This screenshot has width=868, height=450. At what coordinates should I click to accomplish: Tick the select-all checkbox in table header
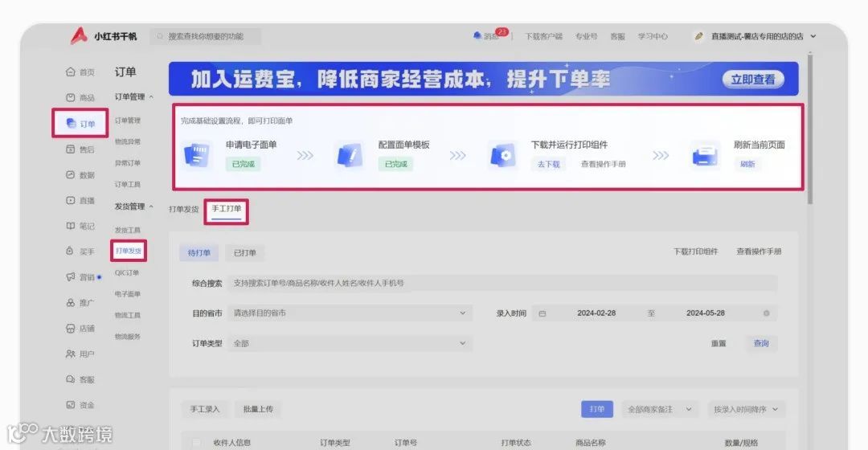(x=195, y=443)
